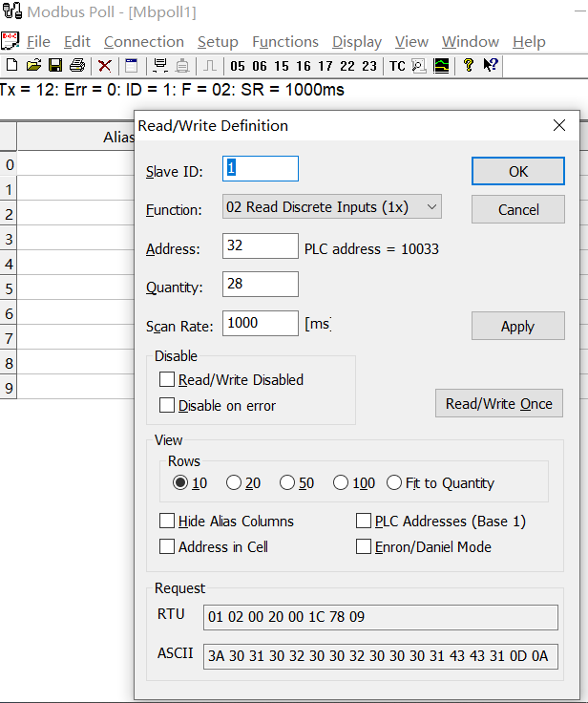Image resolution: width=588 pixels, height=703 pixels.
Task: Click the yellow question mark help icon
Action: coord(469,66)
